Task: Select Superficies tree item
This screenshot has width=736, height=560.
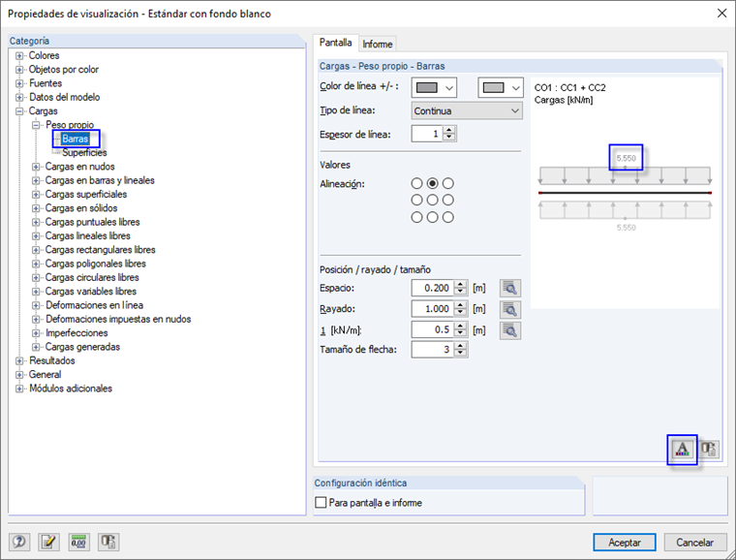Action: click(x=84, y=152)
